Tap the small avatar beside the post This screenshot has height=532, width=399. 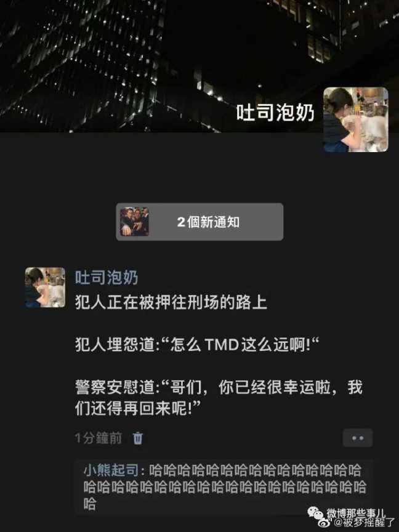click(45, 288)
